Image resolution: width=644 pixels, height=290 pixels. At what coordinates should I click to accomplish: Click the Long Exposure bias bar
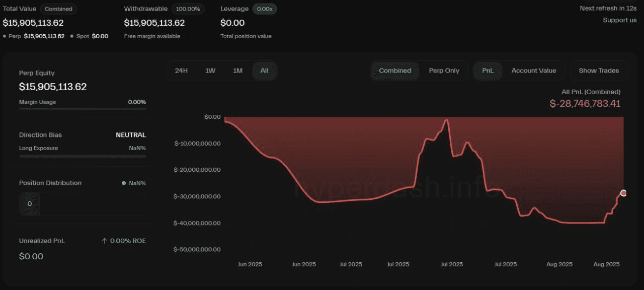[83, 156]
